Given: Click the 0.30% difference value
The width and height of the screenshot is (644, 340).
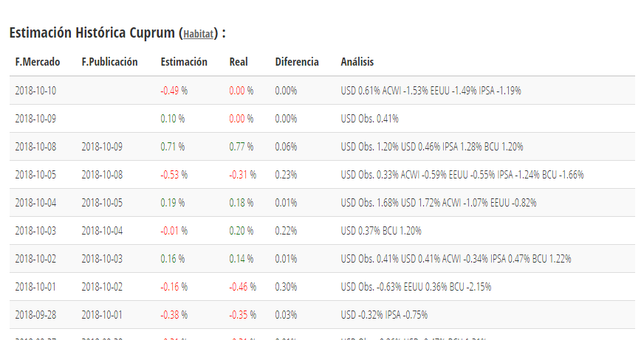Looking at the screenshot, I should pyautogui.click(x=287, y=287).
